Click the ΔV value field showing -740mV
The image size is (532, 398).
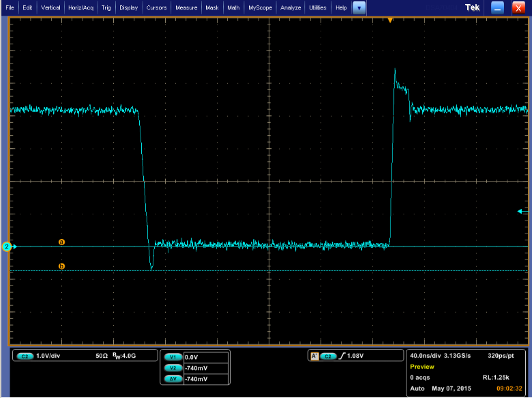click(x=206, y=379)
